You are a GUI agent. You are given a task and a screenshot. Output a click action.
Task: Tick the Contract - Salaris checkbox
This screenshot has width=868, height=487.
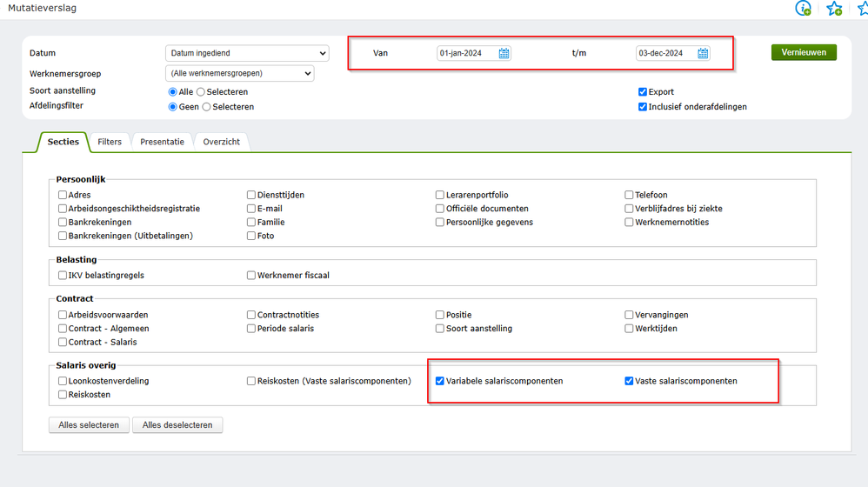[63, 342]
